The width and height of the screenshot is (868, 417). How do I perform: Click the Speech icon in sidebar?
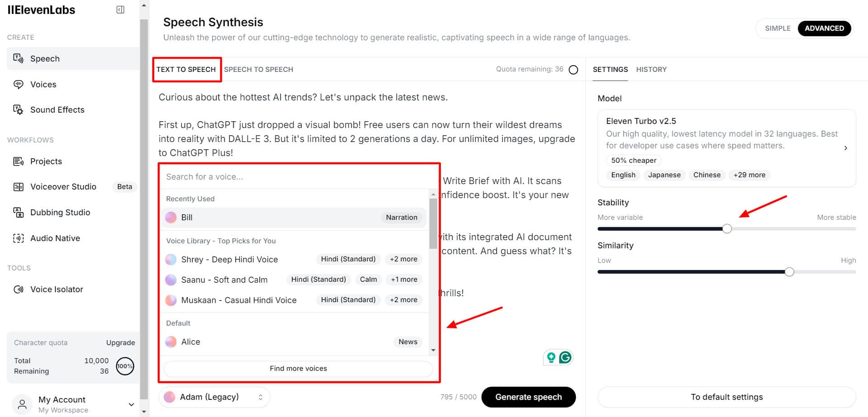point(18,58)
